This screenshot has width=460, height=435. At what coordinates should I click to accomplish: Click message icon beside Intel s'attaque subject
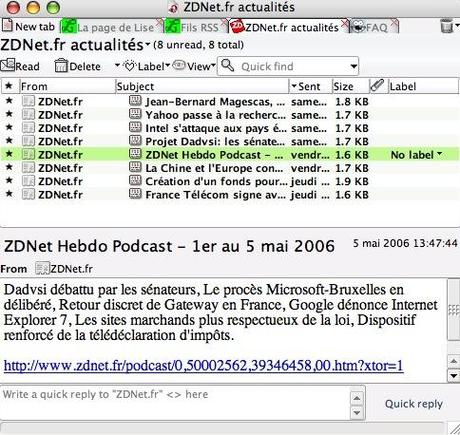pos(135,127)
